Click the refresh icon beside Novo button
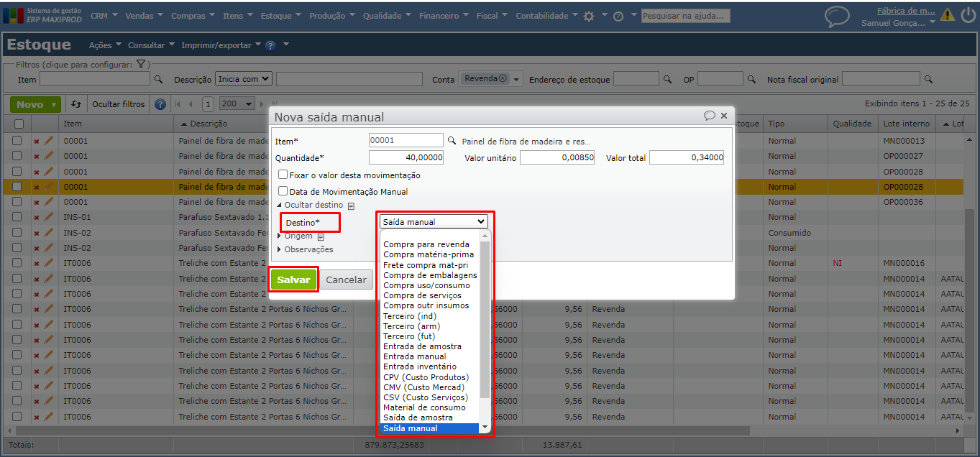980x457 pixels. tap(75, 104)
